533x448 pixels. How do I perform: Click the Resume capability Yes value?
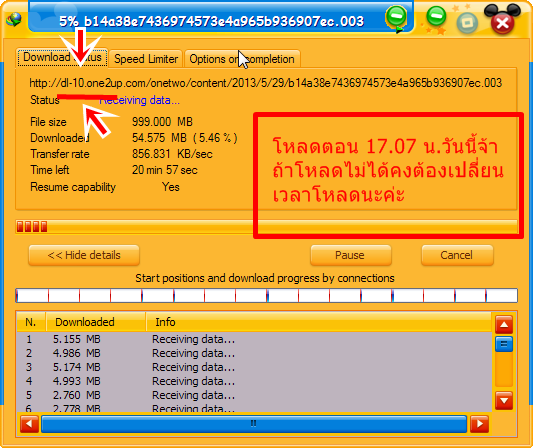click(x=171, y=187)
